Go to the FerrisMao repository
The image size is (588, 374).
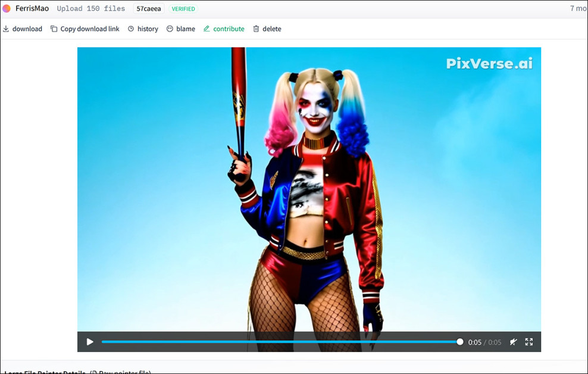click(x=32, y=8)
